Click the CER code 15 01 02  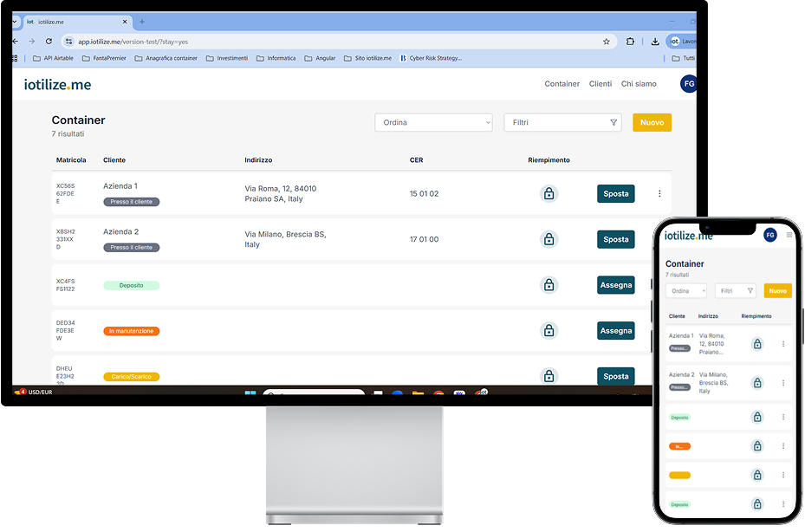click(424, 193)
